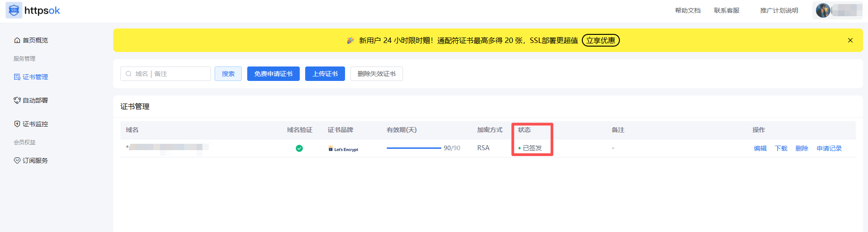Close the yellow promotion banner
This screenshot has height=232, width=868.
[850, 40]
